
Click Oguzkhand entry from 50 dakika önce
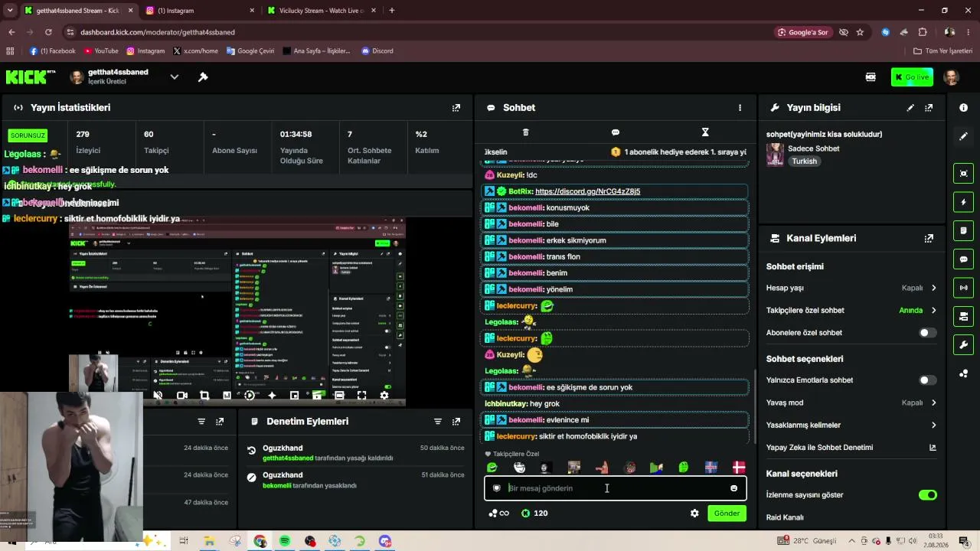(x=355, y=453)
